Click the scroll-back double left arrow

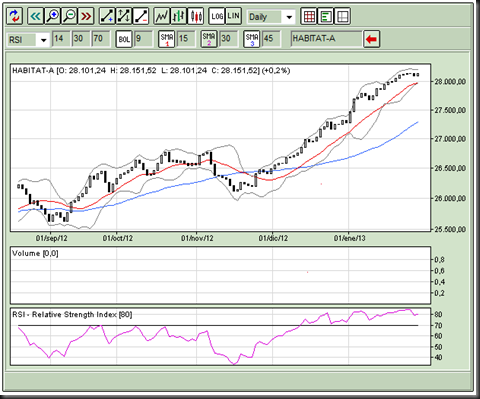[x=35, y=16]
